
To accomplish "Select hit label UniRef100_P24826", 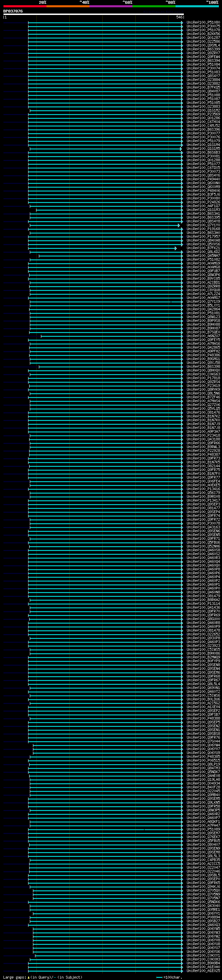I will click(203, 202).
